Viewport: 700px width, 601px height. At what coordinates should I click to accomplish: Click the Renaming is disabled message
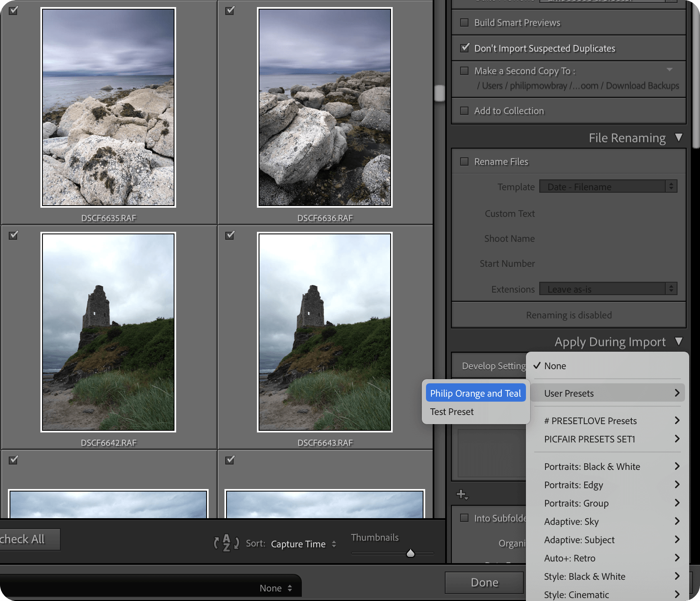coord(569,315)
